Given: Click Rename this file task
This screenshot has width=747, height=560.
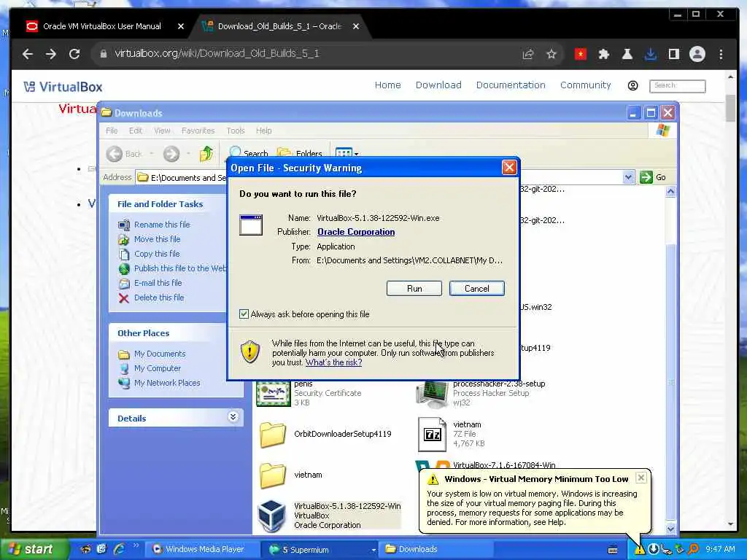Looking at the screenshot, I should coord(162,225).
